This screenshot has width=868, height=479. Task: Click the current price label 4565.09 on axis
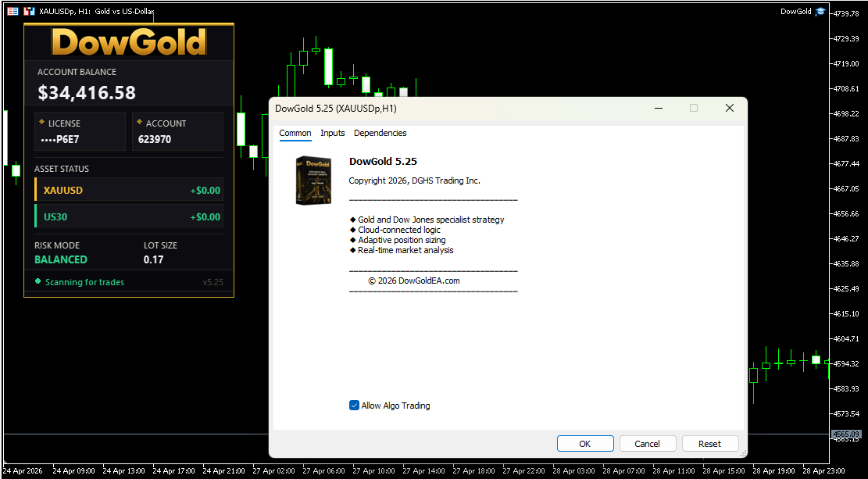pos(846,434)
